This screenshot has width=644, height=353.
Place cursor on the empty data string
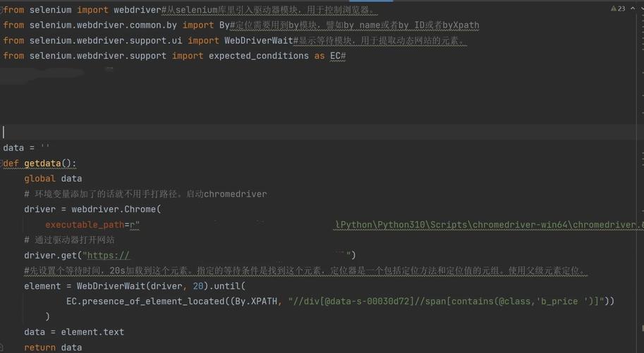44,148
